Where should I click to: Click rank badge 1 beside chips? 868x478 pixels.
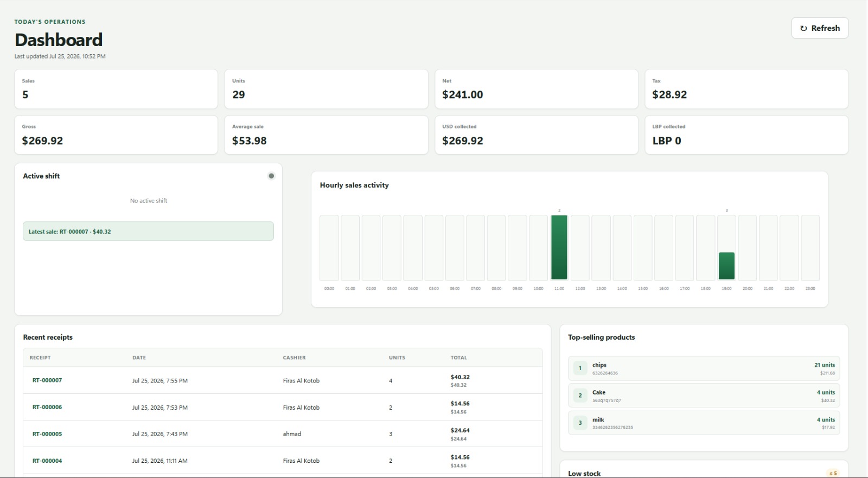(x=580, y=368)
